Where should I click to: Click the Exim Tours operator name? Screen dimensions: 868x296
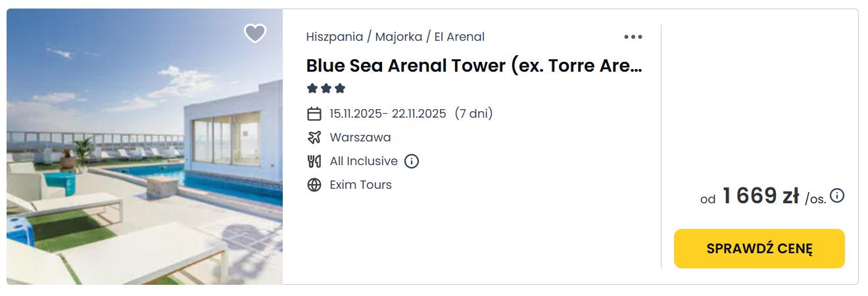pos(360,185)
